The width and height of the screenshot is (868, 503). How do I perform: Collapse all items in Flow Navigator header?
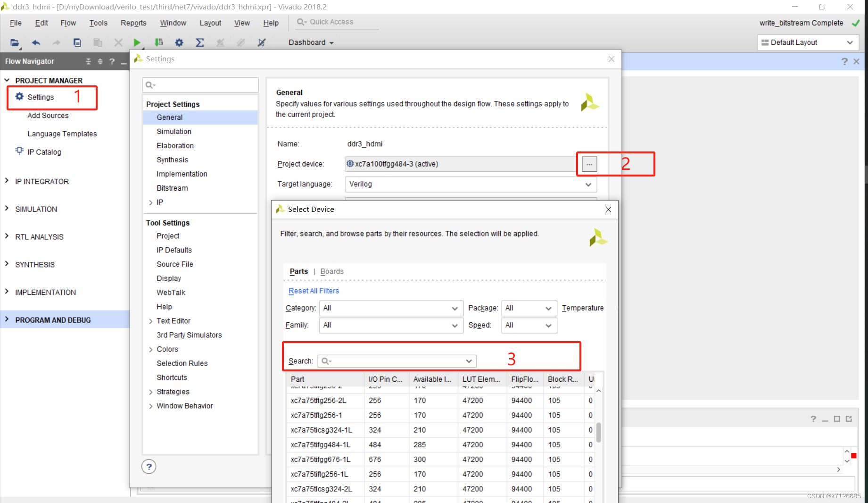click(88, 61)
